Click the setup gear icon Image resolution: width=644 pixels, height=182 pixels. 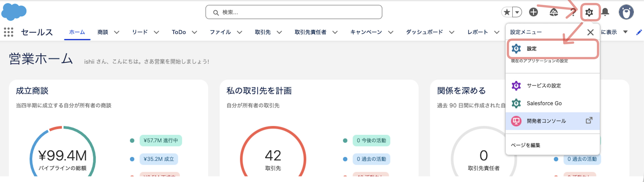coord(589,12)
